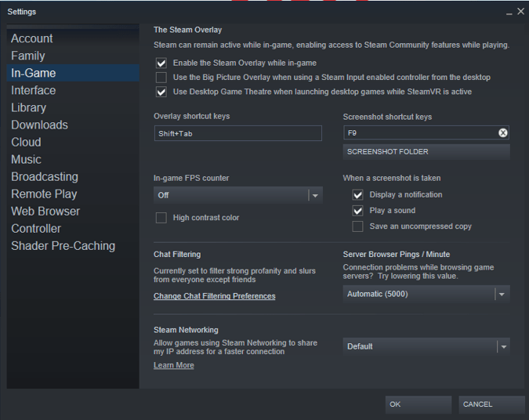529x420 pixels.
Task: Uncheck Play a sound
Action: [357, 211]
